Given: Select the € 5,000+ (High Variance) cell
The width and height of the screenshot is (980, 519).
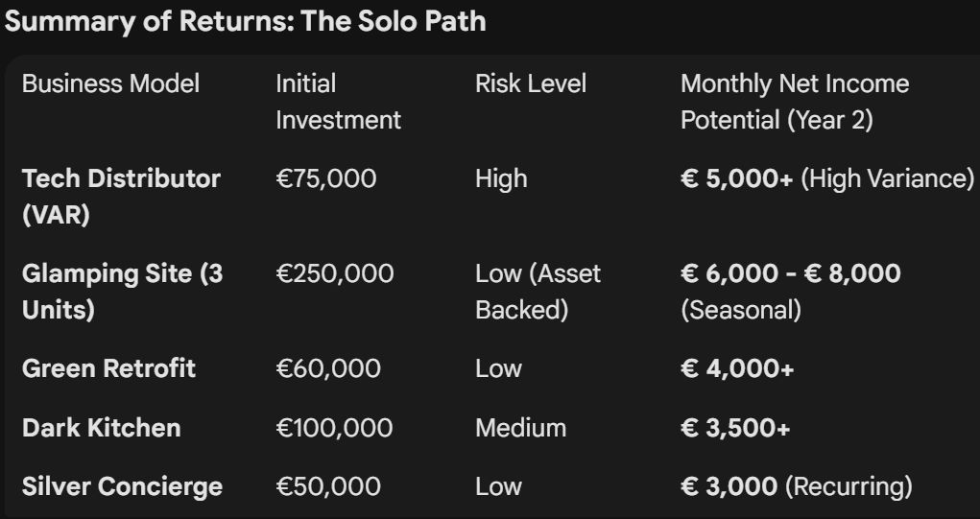Looking at the screenshot, I should [x=826, y=178].
